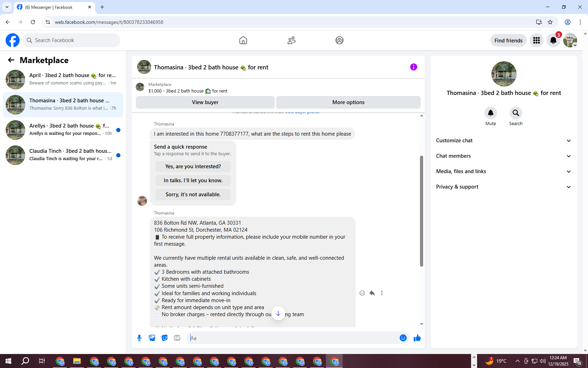Go back from Marketplace with arrow

[11, 60]
